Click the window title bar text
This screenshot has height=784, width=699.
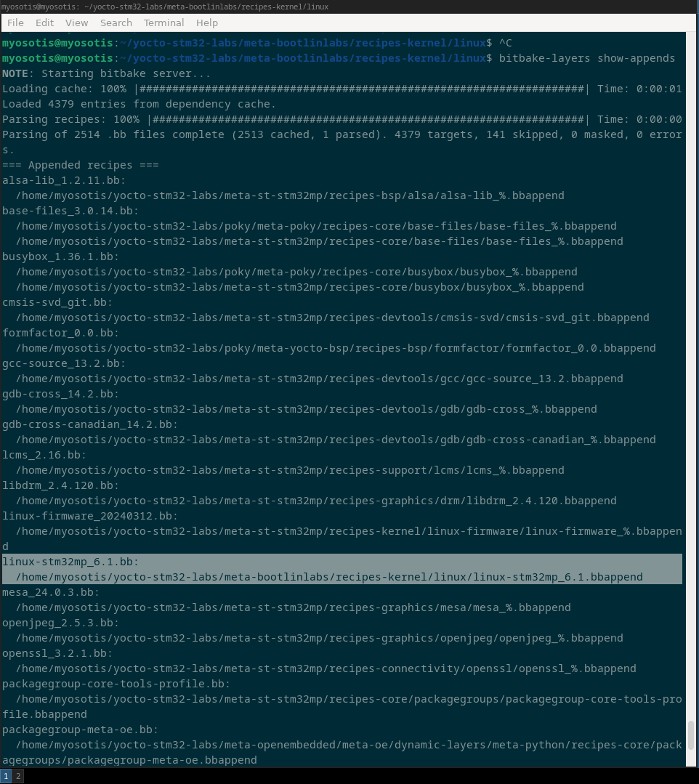pyautogui.click(x=165, y=7)
